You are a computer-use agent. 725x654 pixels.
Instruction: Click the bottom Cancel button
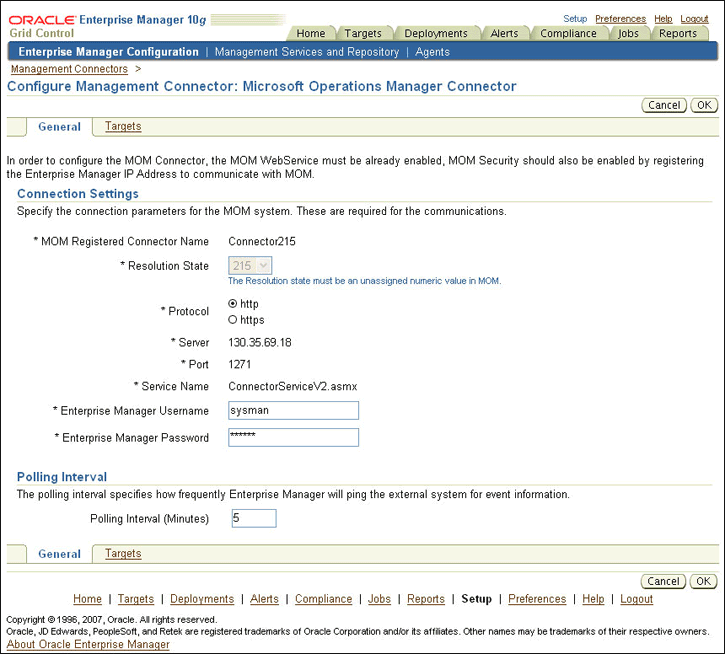[x=664, y=581]
